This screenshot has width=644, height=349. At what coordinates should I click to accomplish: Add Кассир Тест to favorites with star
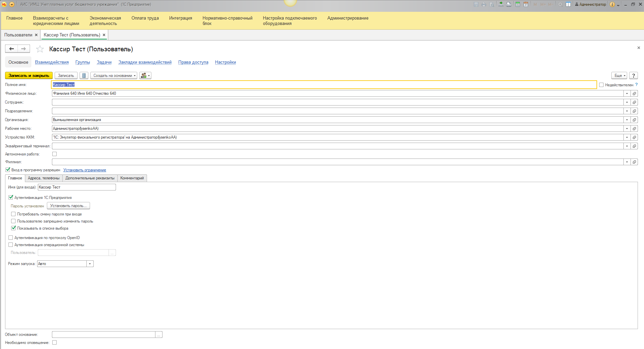(40, 49)
